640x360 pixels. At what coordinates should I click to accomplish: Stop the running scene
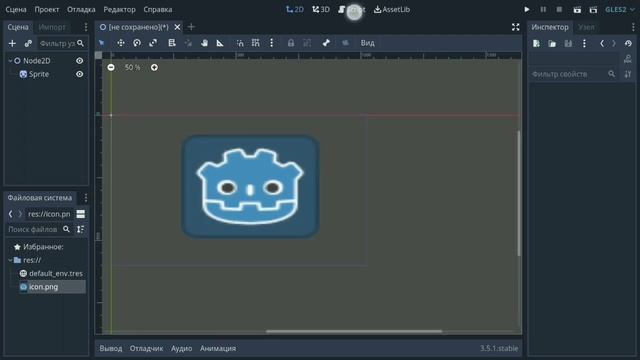click(x=559, y=9)
